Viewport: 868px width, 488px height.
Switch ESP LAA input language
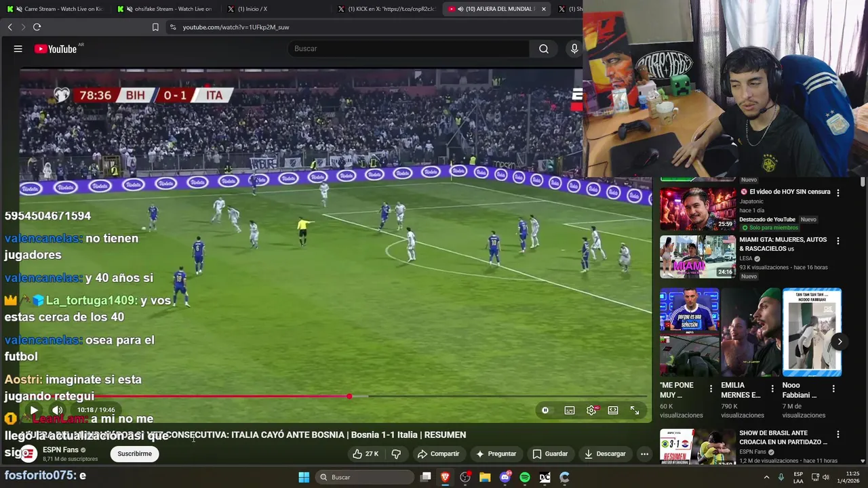[x=798, y=477]
